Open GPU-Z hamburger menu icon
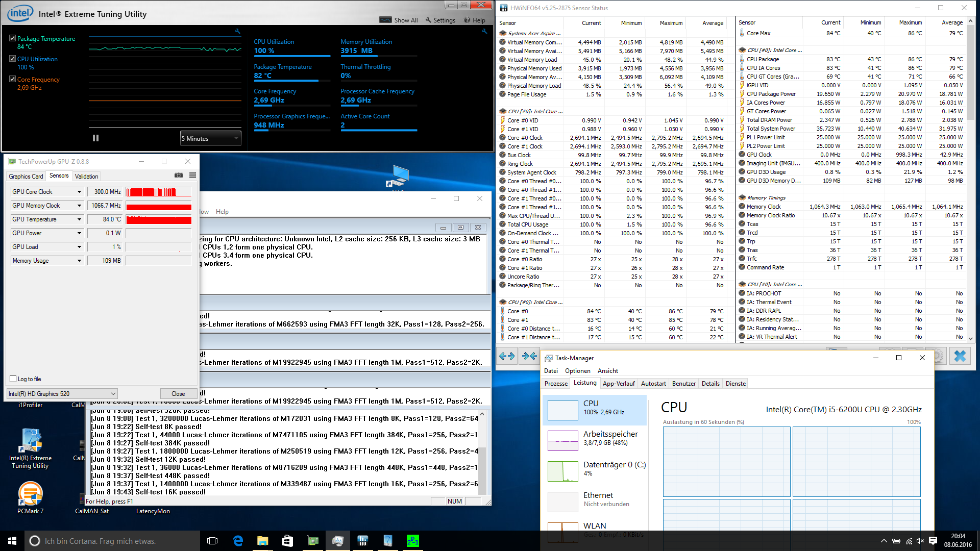 [x=192, y=176]
